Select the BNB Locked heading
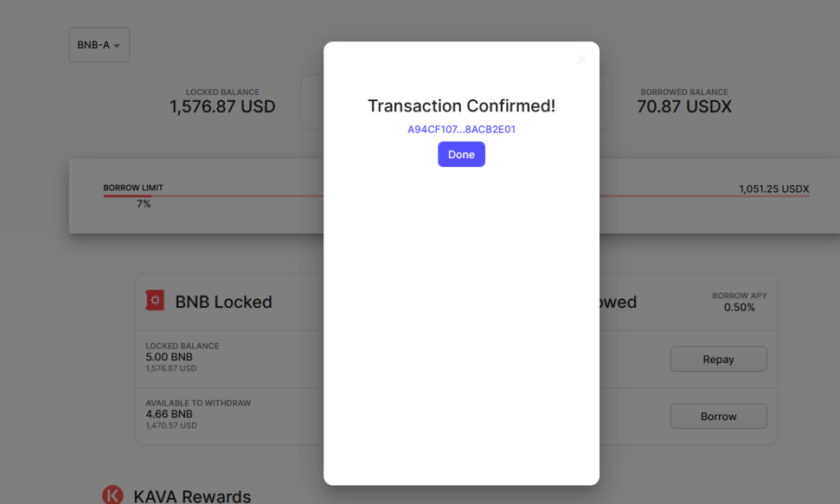The width and height of the screenshot is (840, 504). click(x=223, y=302)
